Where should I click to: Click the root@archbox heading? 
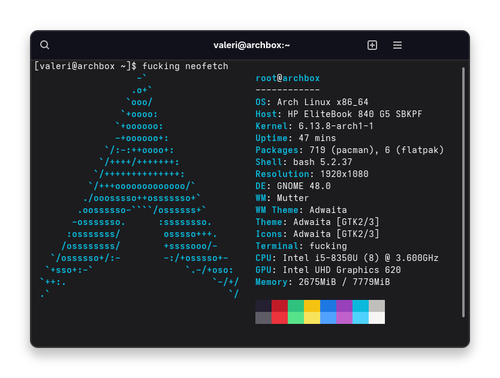pyautogui.click(x=287, y=78)
